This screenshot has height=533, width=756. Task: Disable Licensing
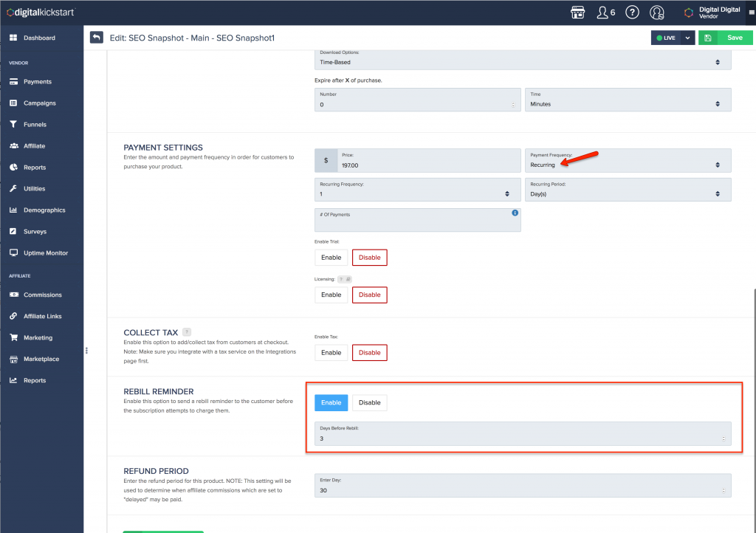point(370,295)
